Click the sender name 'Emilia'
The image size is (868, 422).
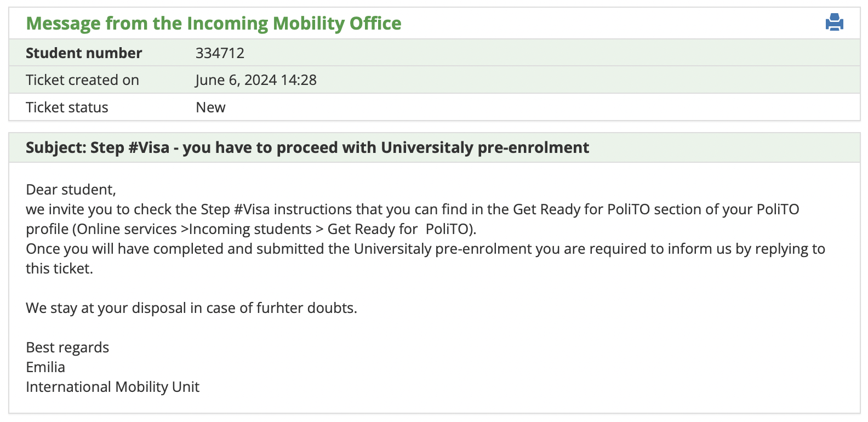coord(45,367)
